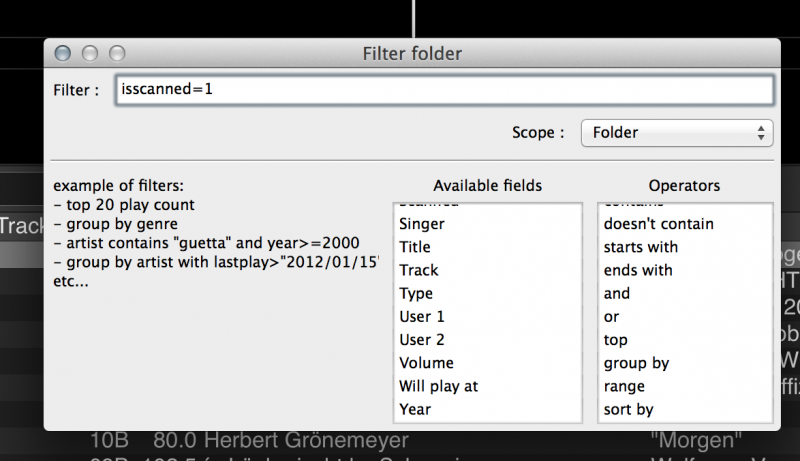
Task: Select "doesn't contain" operator
Action: pyautogui.click(x=658, y=224)
